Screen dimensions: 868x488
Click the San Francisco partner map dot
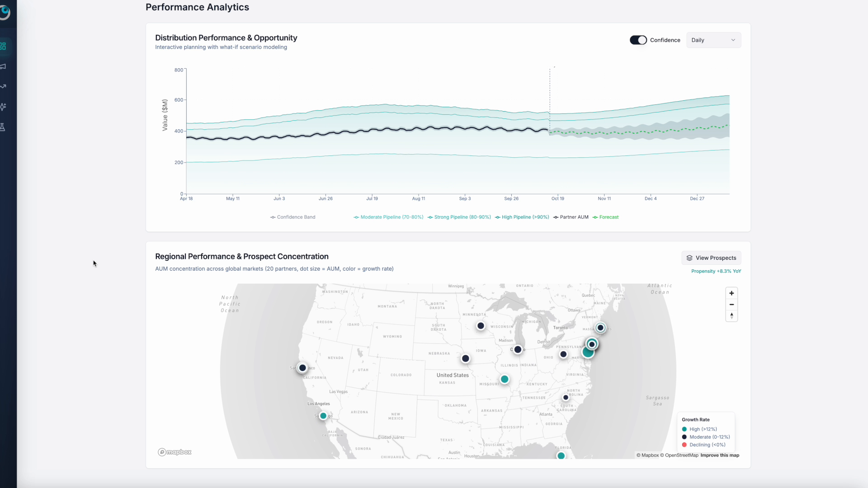pyautogui.click(x=302, y=368)
